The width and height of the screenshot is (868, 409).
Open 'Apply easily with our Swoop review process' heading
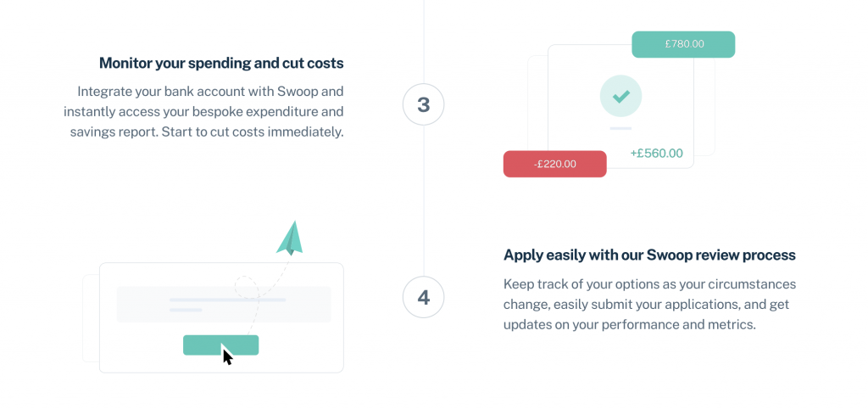(649, 255)
